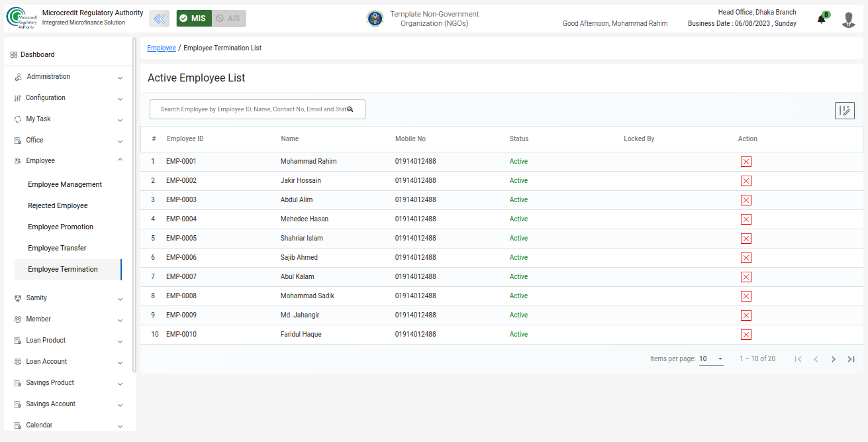Terminate employee Abdul Alim with the red X
Viewport: 868px width, 442px height.
tap(746, 200)
